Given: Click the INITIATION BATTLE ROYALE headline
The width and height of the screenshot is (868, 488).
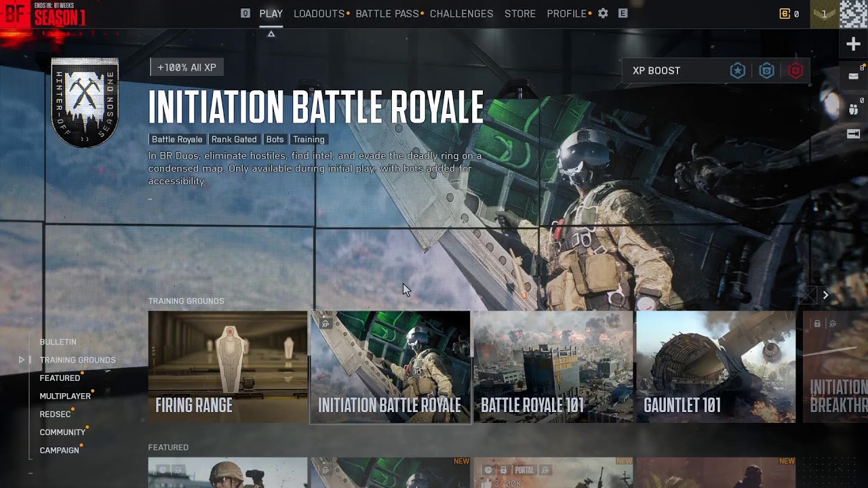Looking at the screenshot, I should (x=316, y=107).
